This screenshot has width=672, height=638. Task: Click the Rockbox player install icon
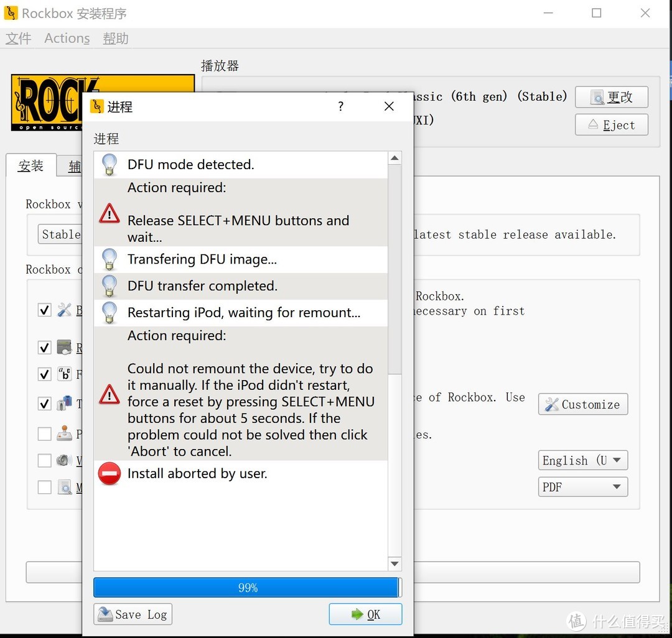[65, 348]
